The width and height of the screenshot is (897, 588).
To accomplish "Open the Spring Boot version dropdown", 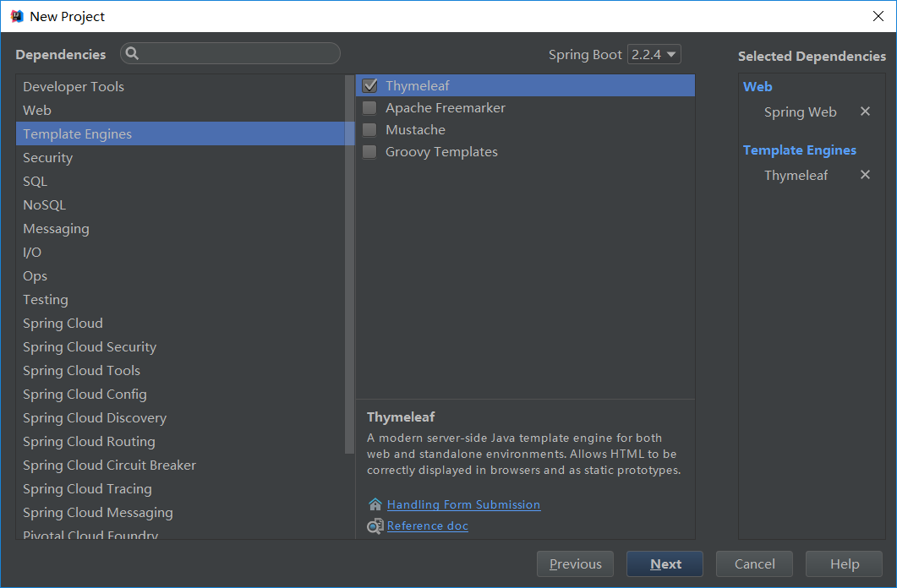I will 654,54.
